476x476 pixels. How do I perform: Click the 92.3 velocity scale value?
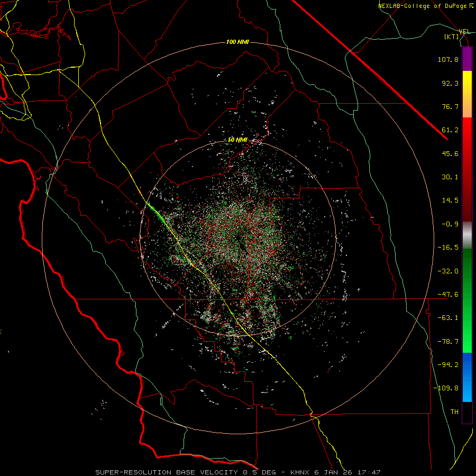pos(450,83)
